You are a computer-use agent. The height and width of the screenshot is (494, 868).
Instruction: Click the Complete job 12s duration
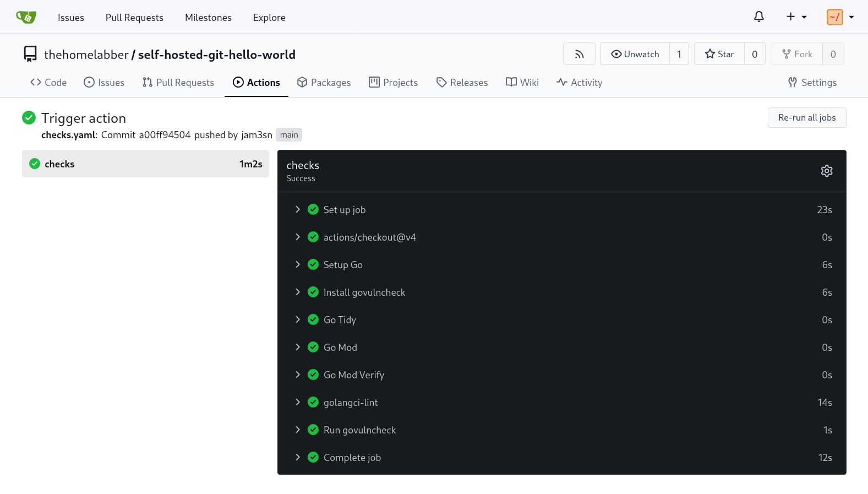(x=825, y=458)
